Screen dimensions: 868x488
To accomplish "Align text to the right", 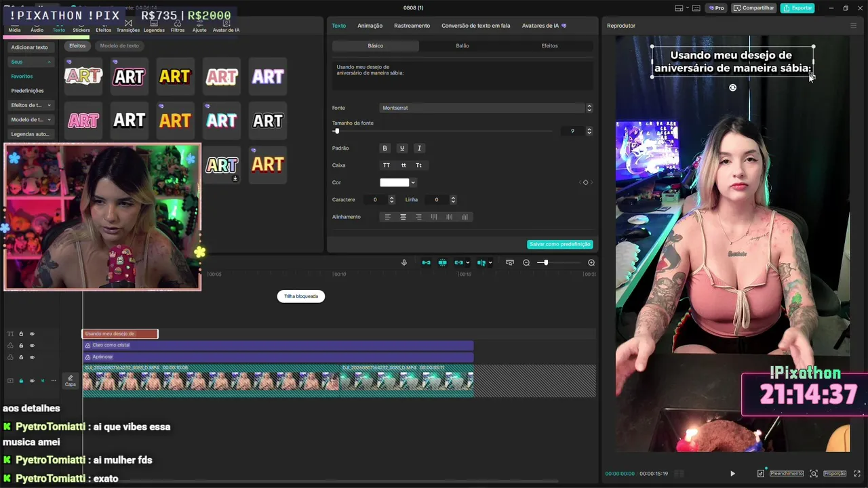I will 418,217.
